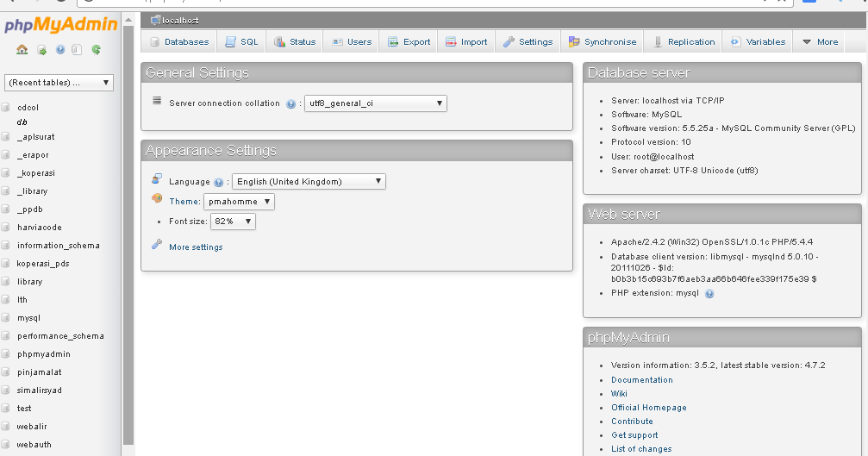Open the Settings tab
The image size is (868, 456).
tap(528, 42)
